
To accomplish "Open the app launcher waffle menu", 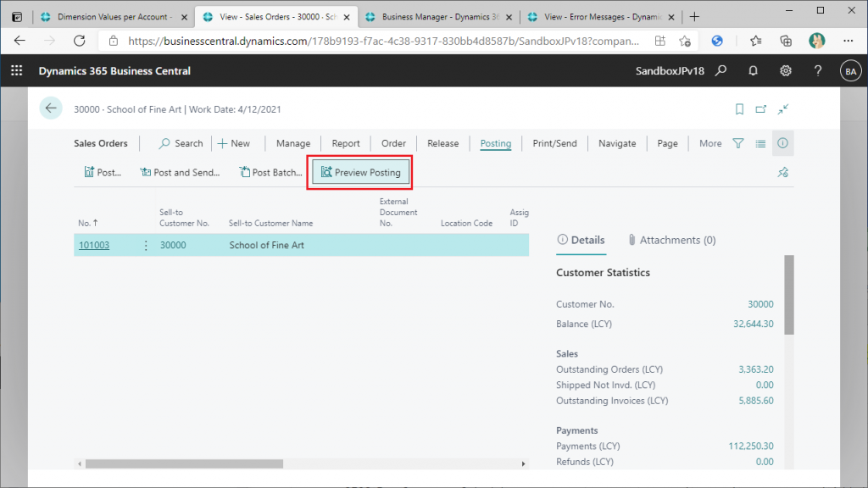I will 17,71.
